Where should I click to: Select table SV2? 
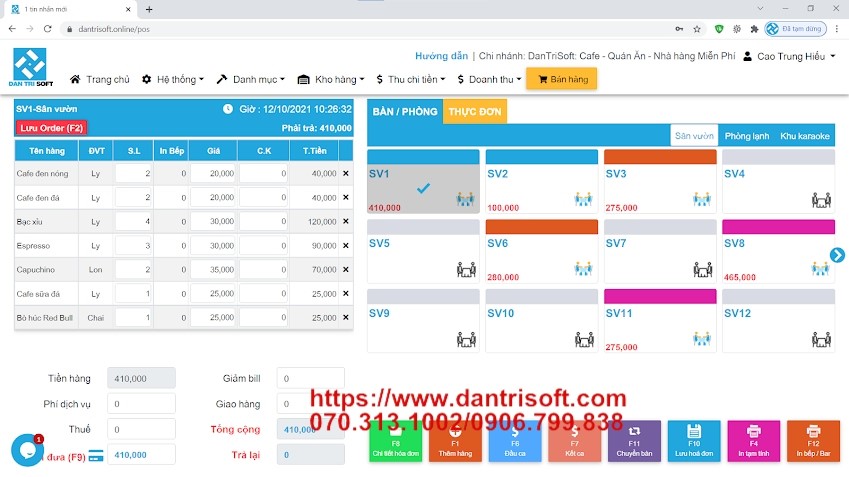pos(541,181)
